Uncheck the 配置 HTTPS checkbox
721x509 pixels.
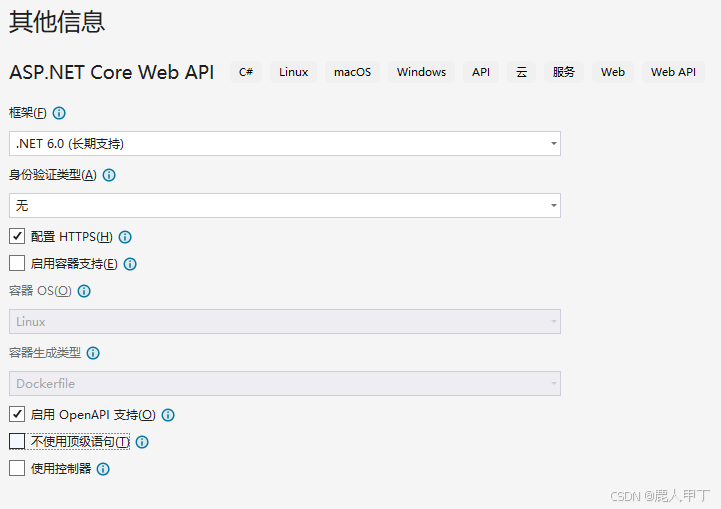point(17,236)
